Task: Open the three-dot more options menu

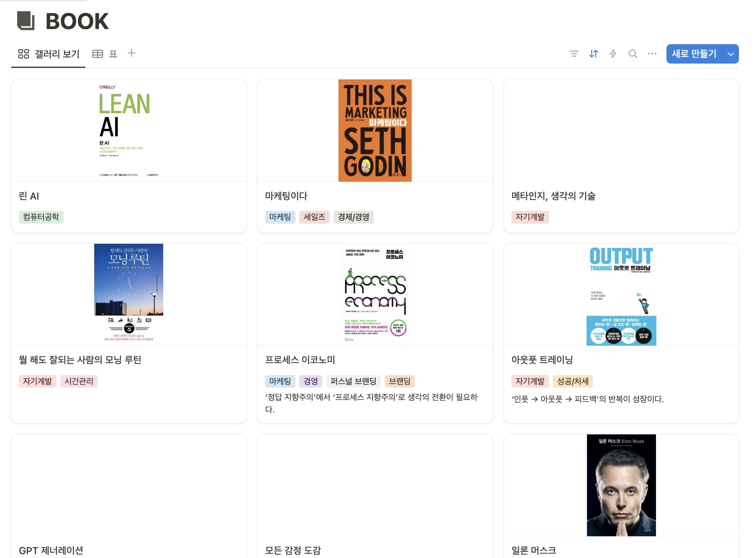Action: [652, 54]
